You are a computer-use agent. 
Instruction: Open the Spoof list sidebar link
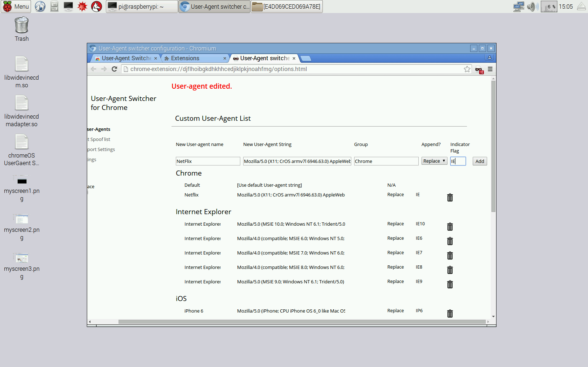click(x=99, y=139)
